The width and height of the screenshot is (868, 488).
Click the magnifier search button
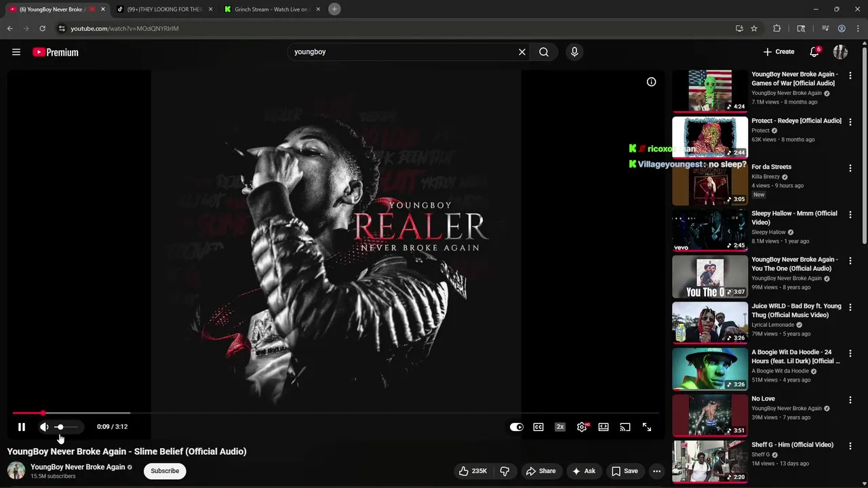tap(544, 52)
